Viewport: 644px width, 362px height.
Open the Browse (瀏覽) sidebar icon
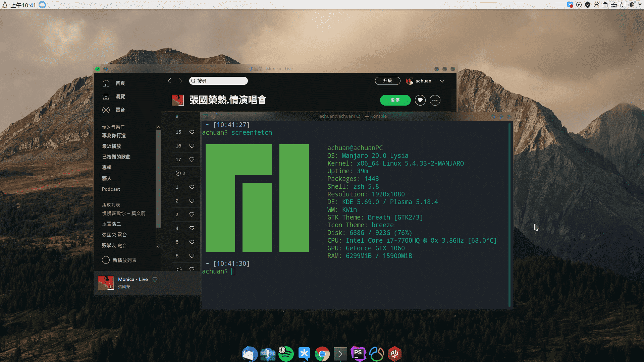click(x=106, y=97)
